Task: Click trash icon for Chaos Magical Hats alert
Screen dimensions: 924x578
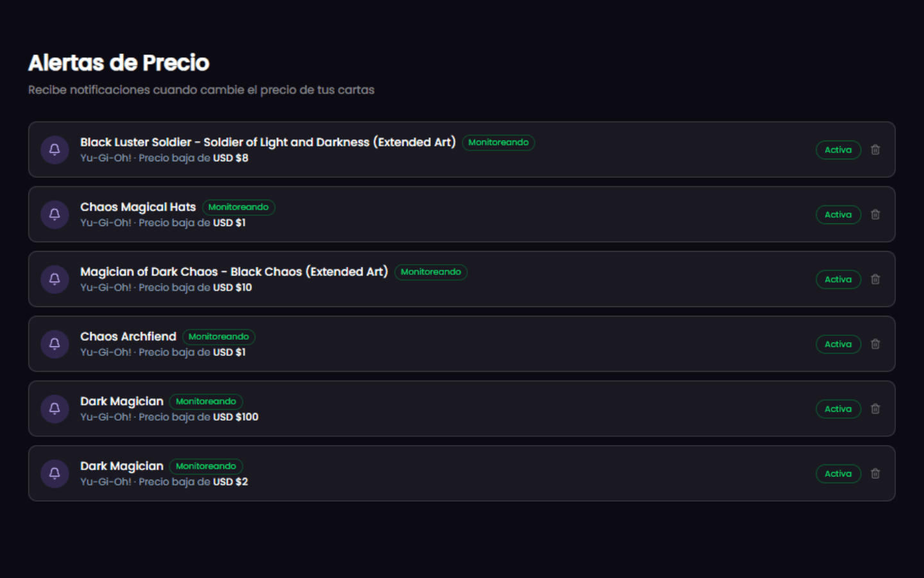Action: [875, 215]
